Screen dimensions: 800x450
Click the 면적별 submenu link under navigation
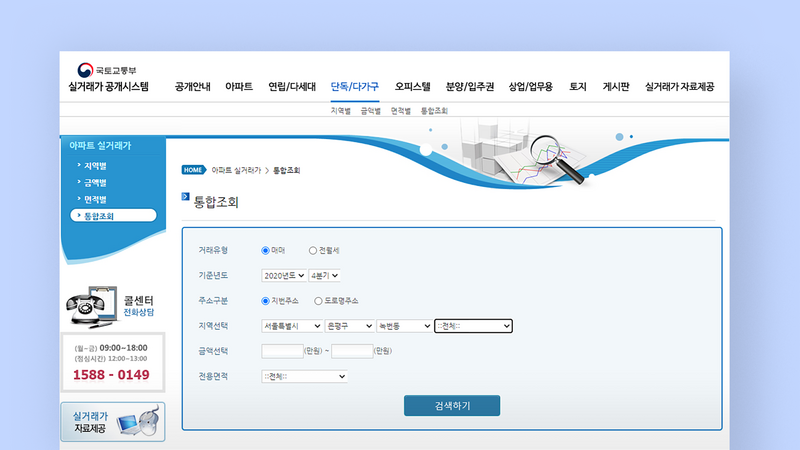401,110
